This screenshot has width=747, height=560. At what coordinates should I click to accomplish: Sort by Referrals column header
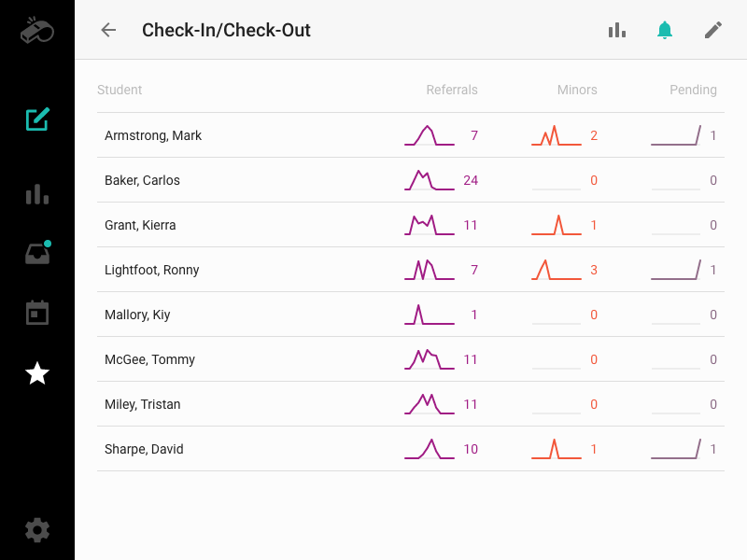click(x=451, y=91)
